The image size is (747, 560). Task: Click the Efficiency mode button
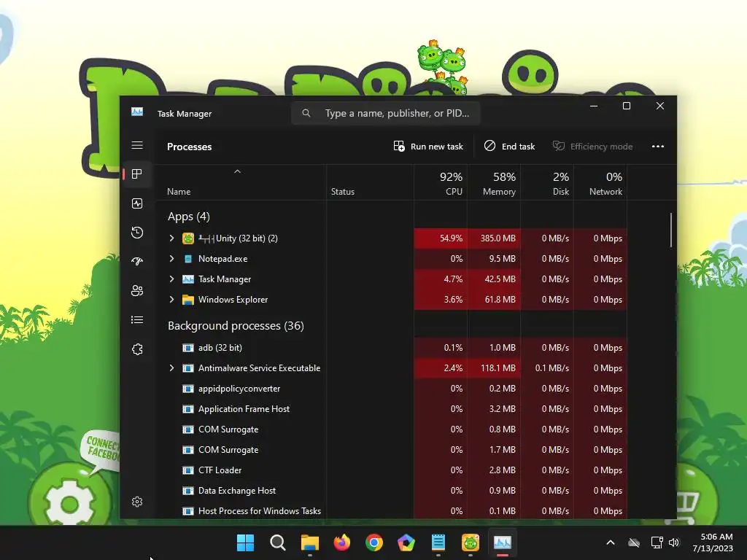click(x=592, y=147)
